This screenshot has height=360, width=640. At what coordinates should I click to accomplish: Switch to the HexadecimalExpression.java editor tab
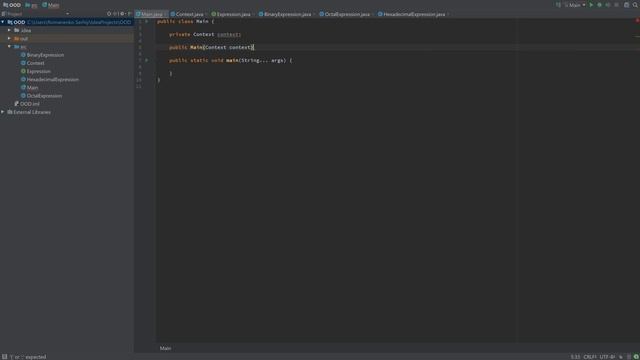411,14
